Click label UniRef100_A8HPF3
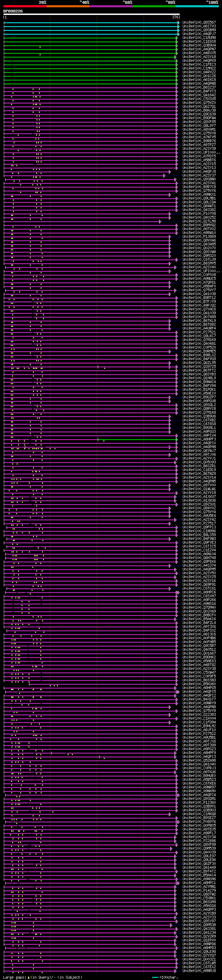The width and height of the screenshot is (222, 980). pyautogui.click(x=199, y=439)
